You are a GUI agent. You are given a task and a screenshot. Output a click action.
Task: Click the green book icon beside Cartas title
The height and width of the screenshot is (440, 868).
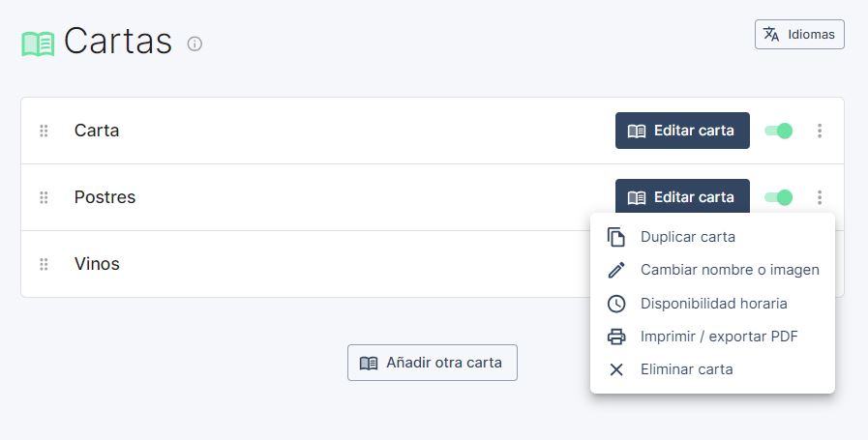[x=38, y=44]
